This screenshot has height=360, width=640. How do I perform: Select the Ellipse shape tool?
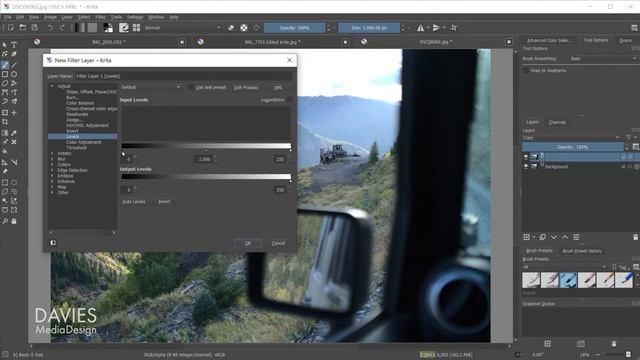[14, 74]
